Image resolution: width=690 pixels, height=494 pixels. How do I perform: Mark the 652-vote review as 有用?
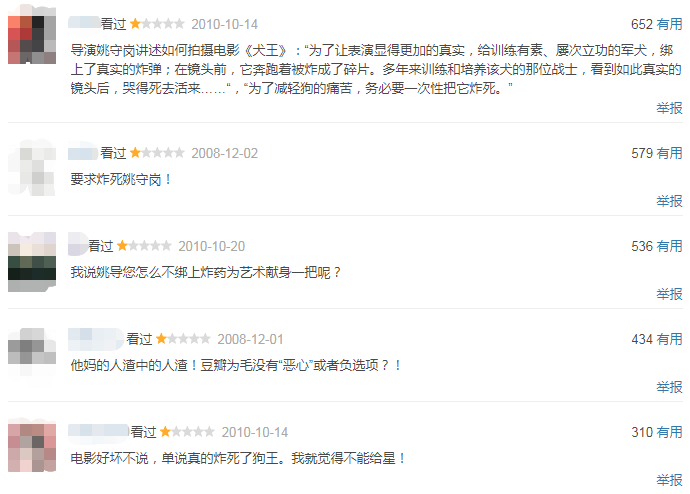tap(669, 24)
